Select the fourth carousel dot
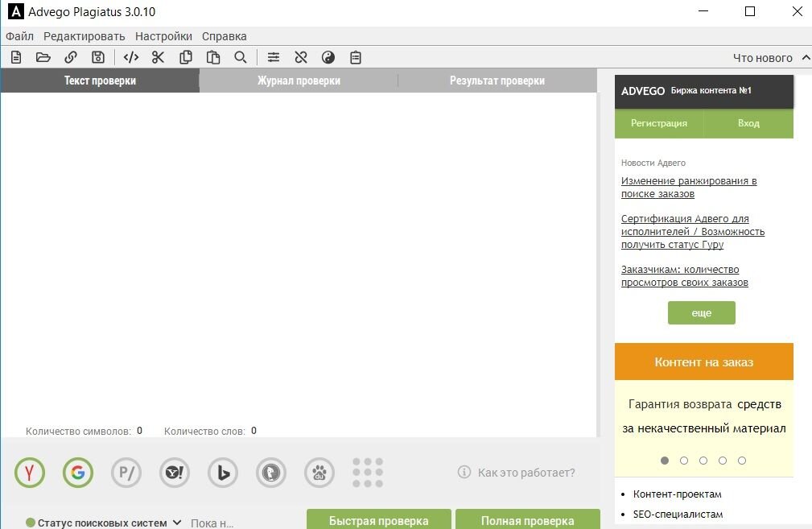Screen dimensions: 812x529 [x=723, y=460]
